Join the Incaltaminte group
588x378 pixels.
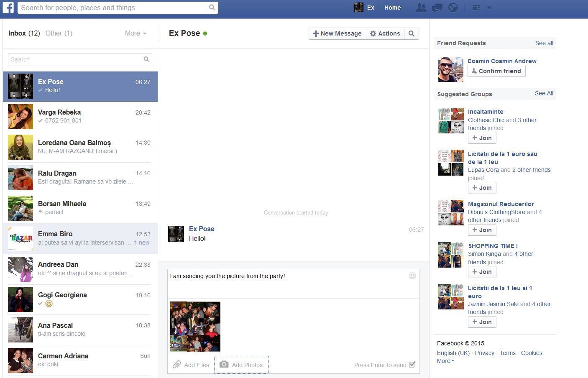pos(482,138)
